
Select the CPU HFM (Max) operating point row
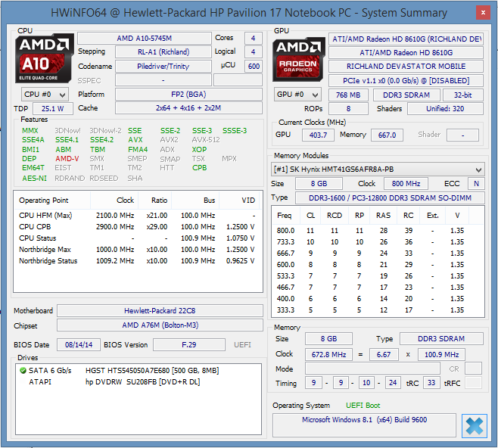click(137, 215)
